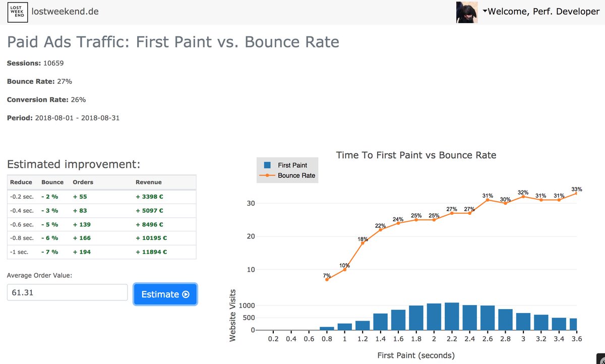Click the + 3398 € revenue cell
Screen dimensions: 605x364
point(149,197)
